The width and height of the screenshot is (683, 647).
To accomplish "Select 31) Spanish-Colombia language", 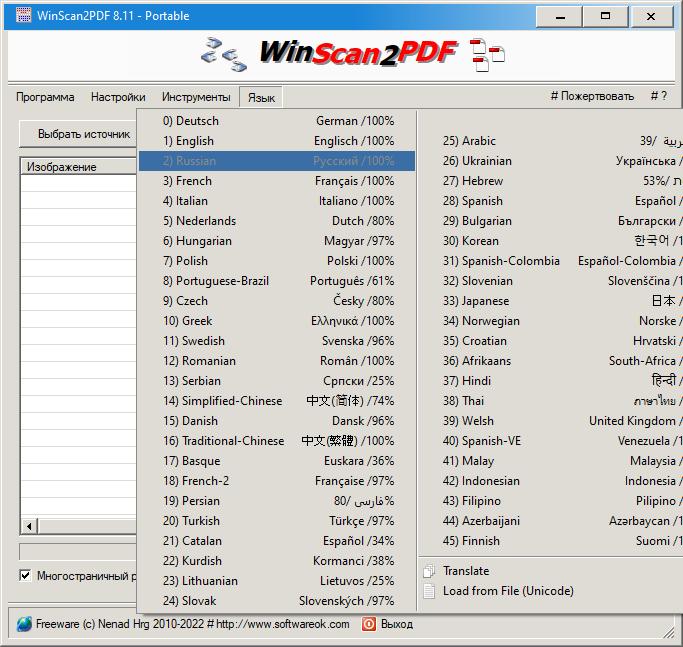I will pyautogui.click(x=551, y=261).
